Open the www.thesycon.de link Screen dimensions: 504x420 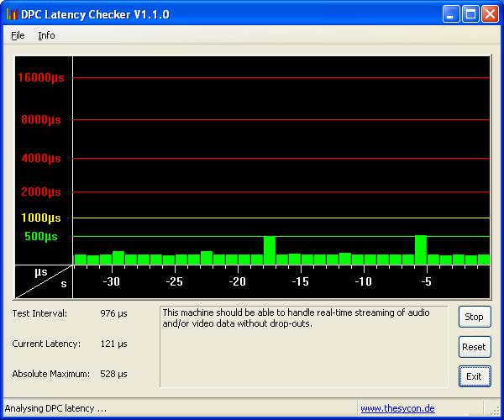click(x=397, y=408)
